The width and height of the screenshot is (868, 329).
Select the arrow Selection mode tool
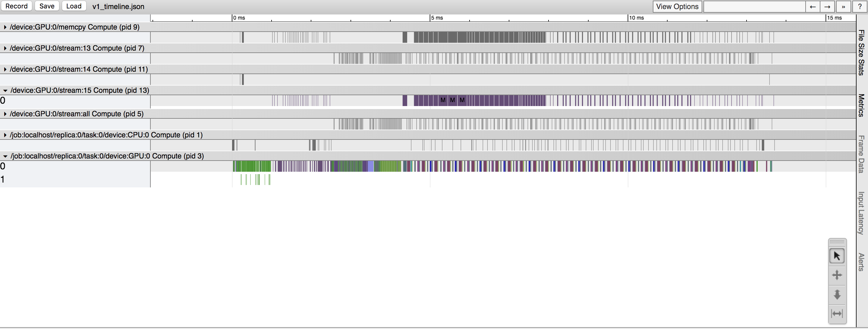tap(837, 255)
